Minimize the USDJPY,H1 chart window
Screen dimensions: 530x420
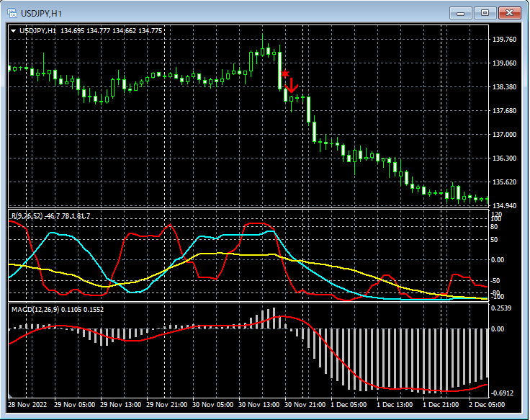tap(460, 12)
